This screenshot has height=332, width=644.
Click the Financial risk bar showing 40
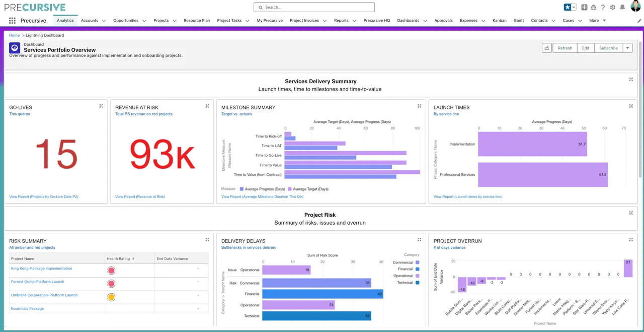point(323,294)
